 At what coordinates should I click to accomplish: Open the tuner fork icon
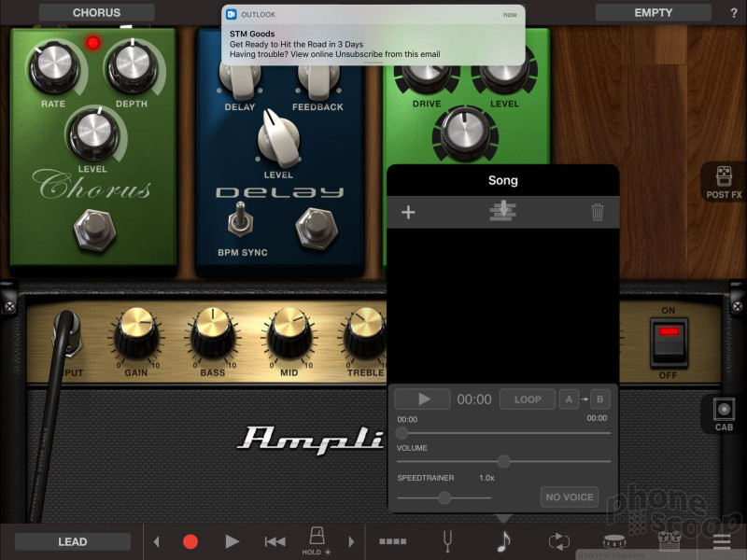tap(447, 541)
